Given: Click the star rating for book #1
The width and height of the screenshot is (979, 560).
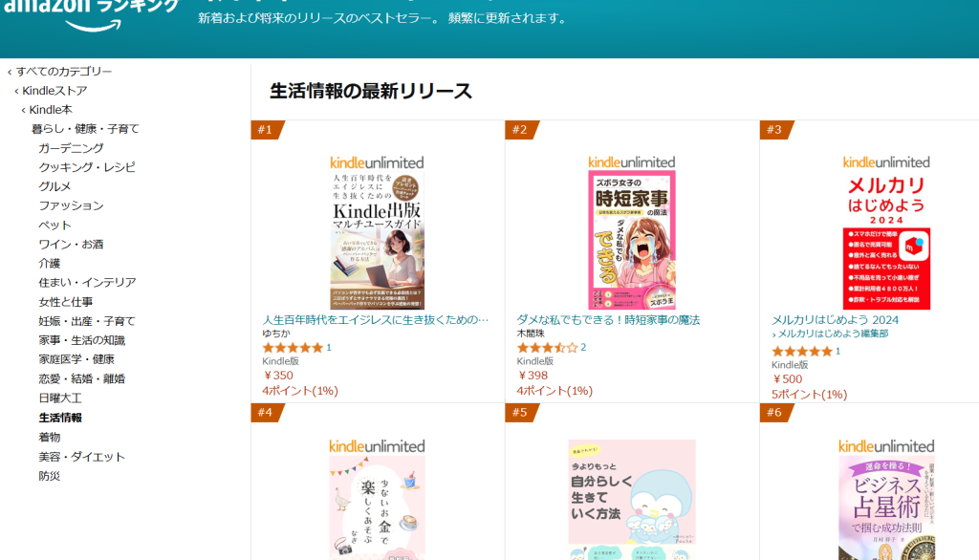Looking at the screenshot, I should tap(293, 348).
